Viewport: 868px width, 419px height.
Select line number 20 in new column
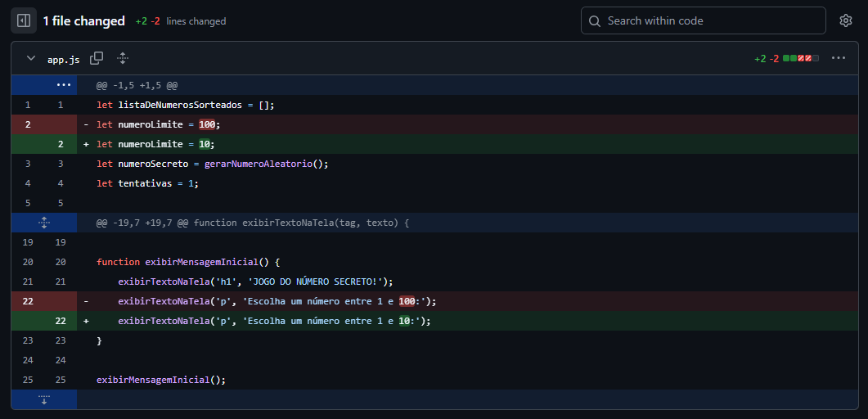pos(61,262)
